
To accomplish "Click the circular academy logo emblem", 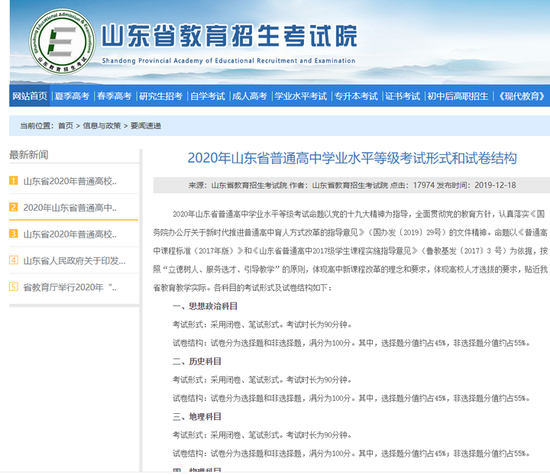I will pyautogui.click(x=62, y=41).
